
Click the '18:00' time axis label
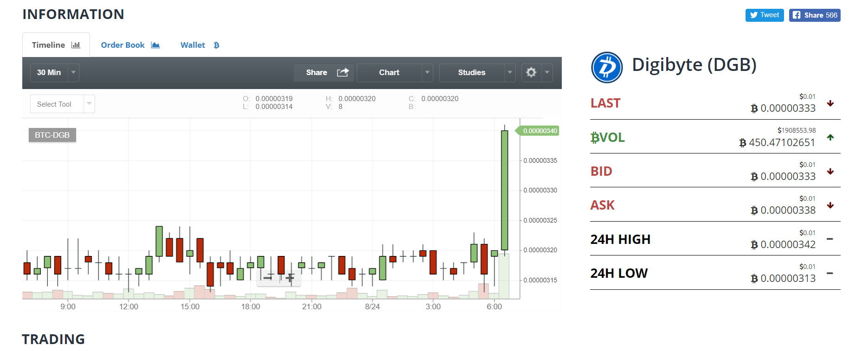[x=251, y=306]
